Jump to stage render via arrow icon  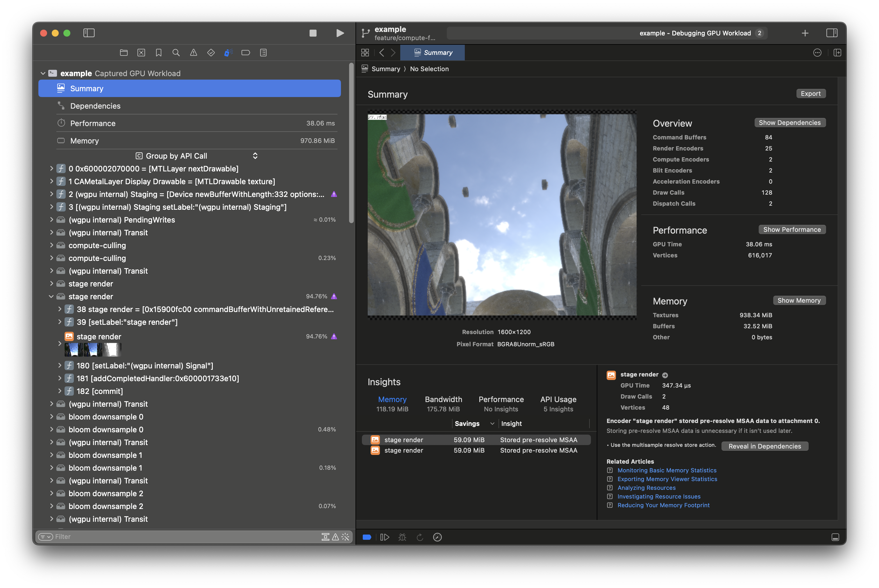click(665, 375)
